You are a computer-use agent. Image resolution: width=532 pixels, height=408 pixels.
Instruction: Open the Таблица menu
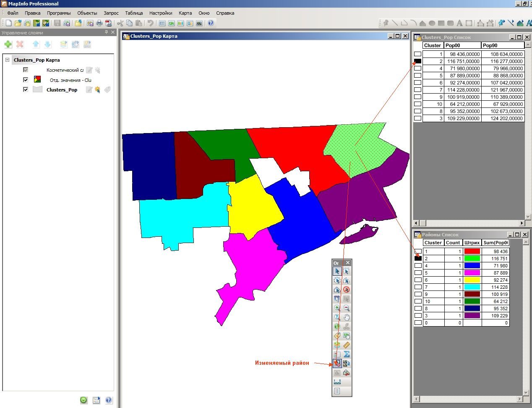[134, 13]
